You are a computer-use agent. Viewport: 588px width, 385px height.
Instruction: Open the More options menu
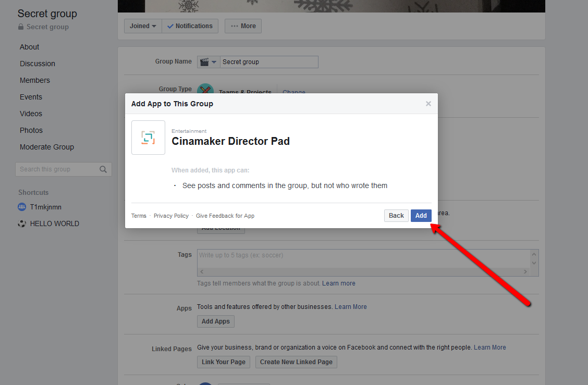tap(243, 26)
